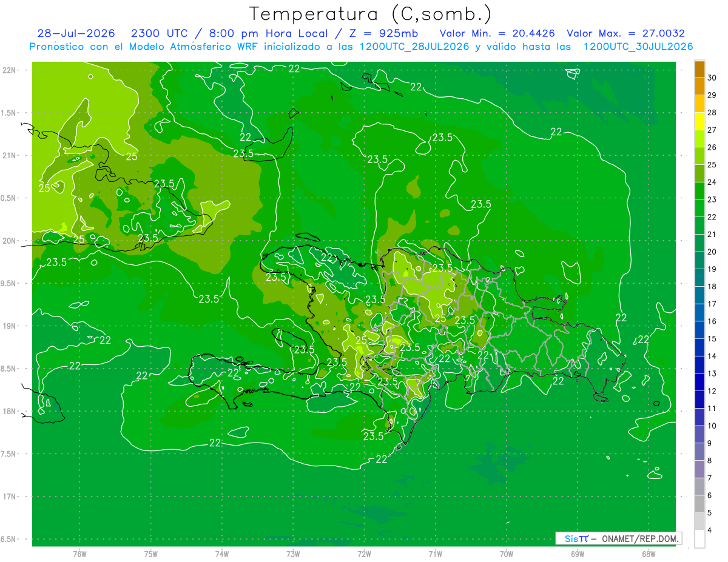The image size is (728, 562).
Task: Pick gray legend swatch between 5 and 6
Action: pos(699,504)
